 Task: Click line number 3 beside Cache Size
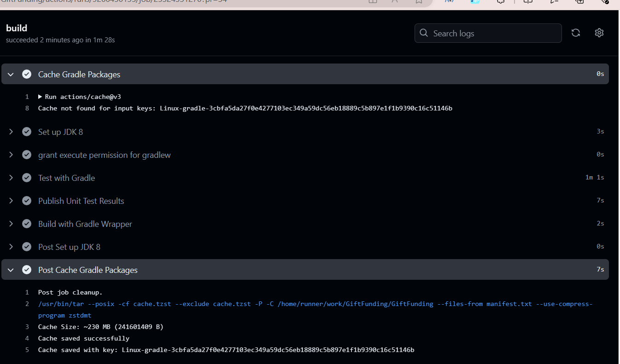[27, 327]
